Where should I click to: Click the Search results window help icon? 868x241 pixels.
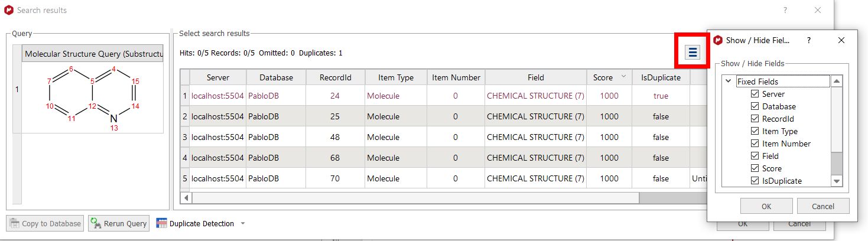coord(785,10)
